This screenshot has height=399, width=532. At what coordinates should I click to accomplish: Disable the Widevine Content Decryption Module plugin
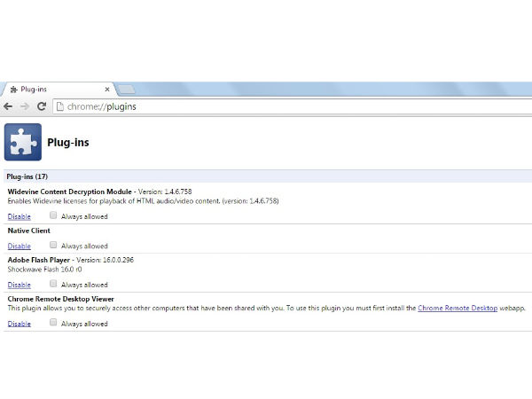pos(19,215)
